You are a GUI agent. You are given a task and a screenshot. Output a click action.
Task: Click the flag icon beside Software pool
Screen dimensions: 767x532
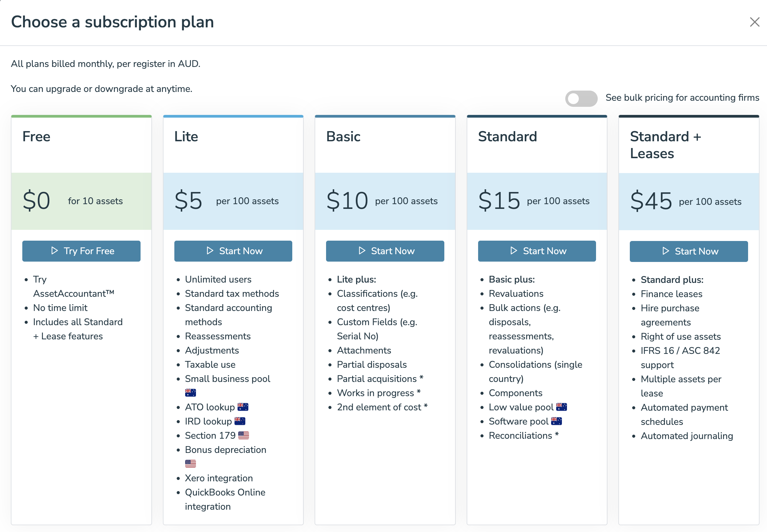pos(557,421)
